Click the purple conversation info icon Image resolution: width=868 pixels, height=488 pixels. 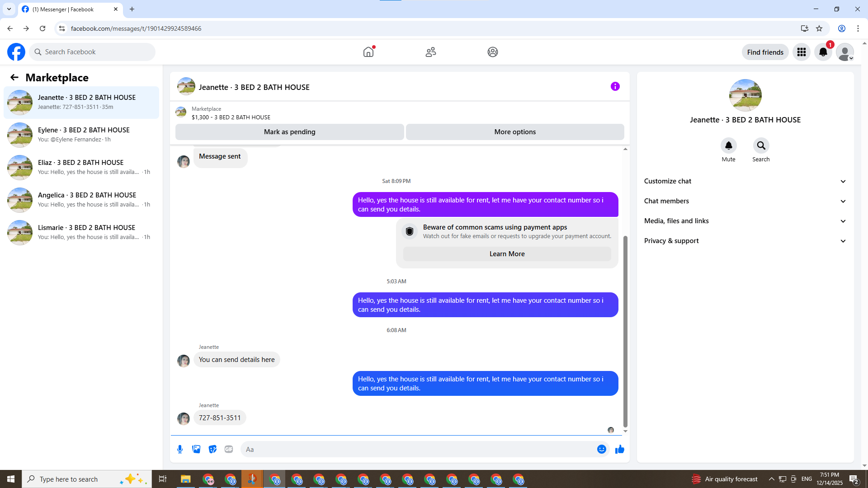[x=615, y=86]
